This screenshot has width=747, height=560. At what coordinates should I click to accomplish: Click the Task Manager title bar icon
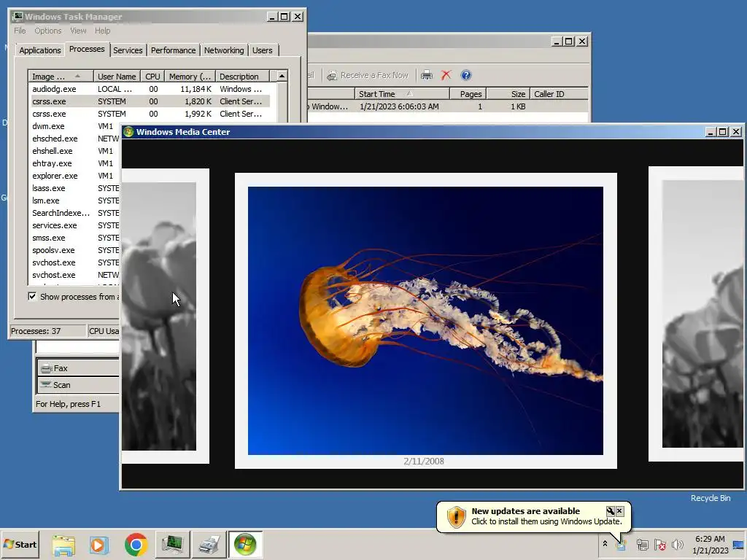coord(18,17)
